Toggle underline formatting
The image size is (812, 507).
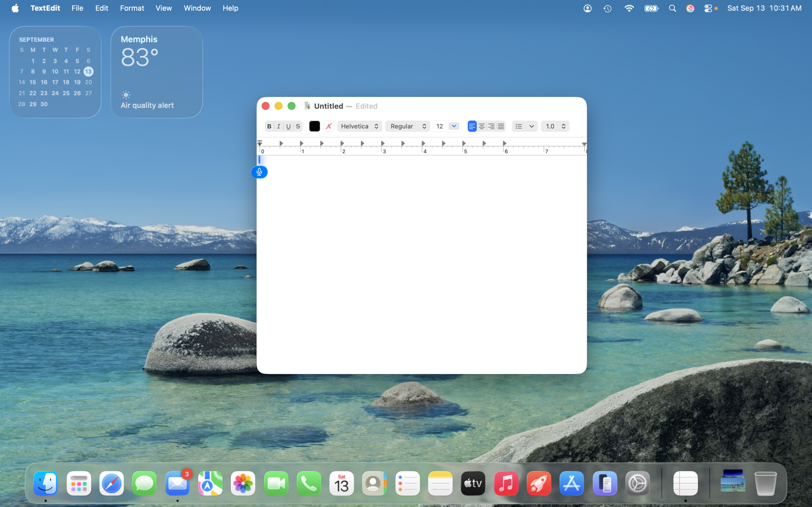point(288,126)
